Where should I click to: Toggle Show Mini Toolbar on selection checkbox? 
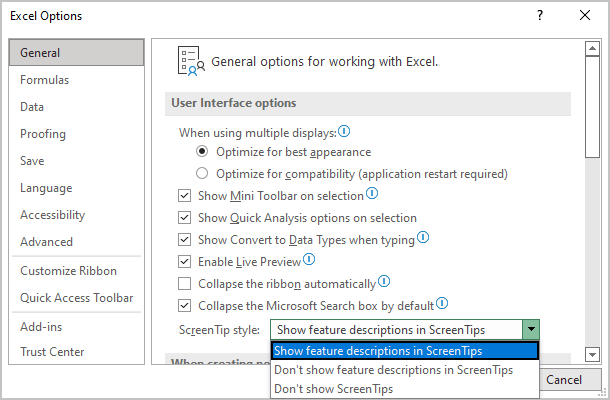[x=184, y=195]
